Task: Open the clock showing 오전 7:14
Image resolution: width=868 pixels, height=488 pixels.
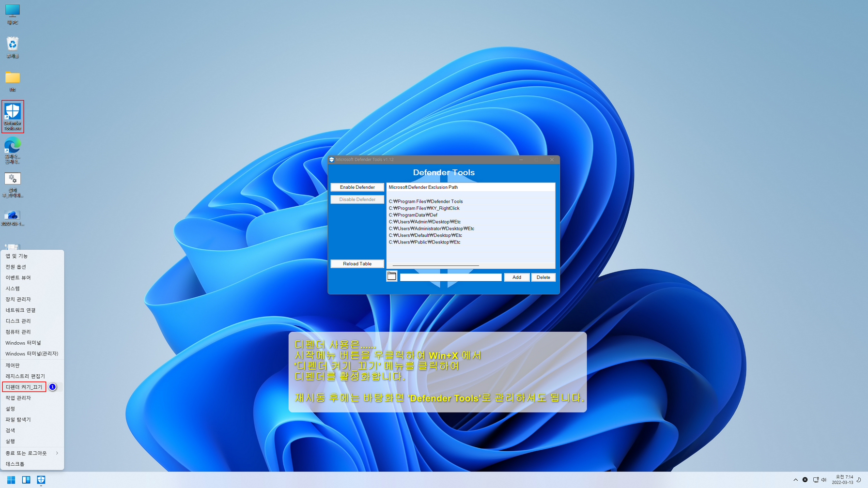Action: (x=843, y=480)
